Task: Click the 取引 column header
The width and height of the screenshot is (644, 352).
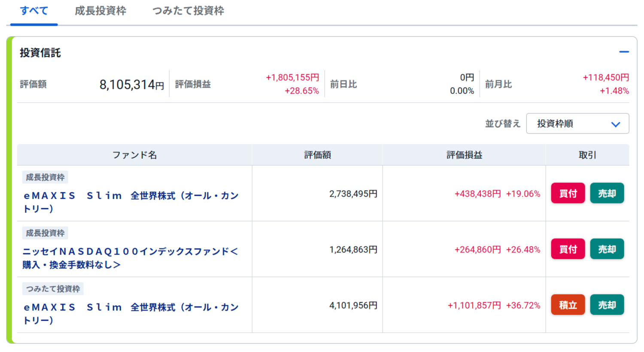Action: pyautogui.click(x=587, y=155)
